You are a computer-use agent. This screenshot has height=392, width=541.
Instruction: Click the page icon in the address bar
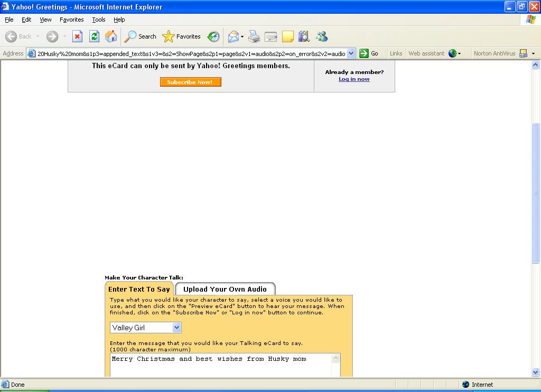(x=31, y=53)
